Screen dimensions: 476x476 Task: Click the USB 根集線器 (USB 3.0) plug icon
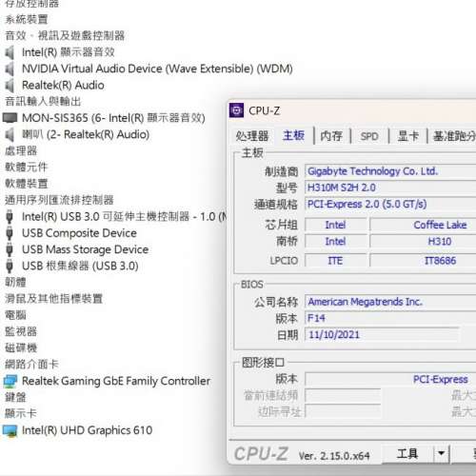[x=10, y=266]
